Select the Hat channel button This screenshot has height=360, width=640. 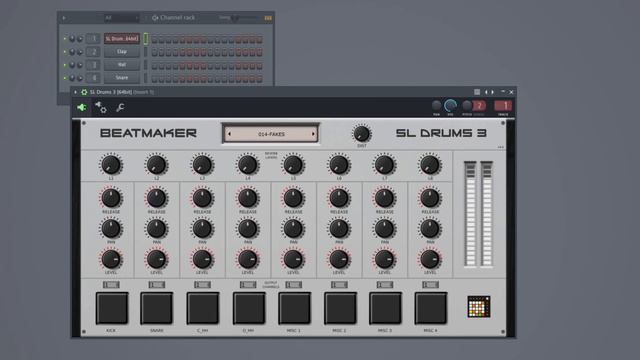122,65
